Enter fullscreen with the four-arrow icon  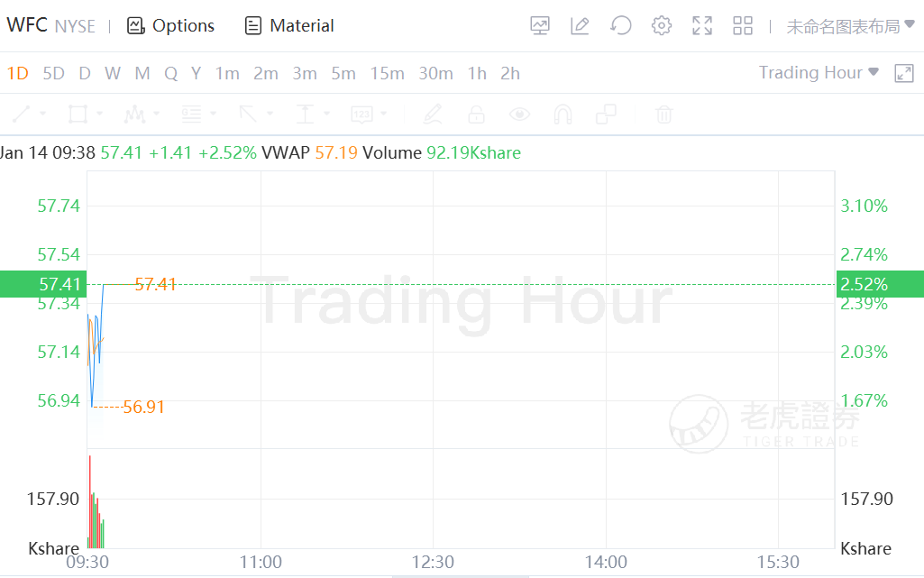tap(702, 26)
